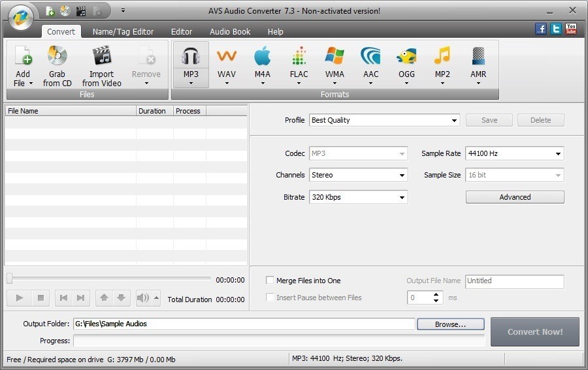Click the File Name column header
The width and height of the screenshot is (588, 370).
pos(71,111)
